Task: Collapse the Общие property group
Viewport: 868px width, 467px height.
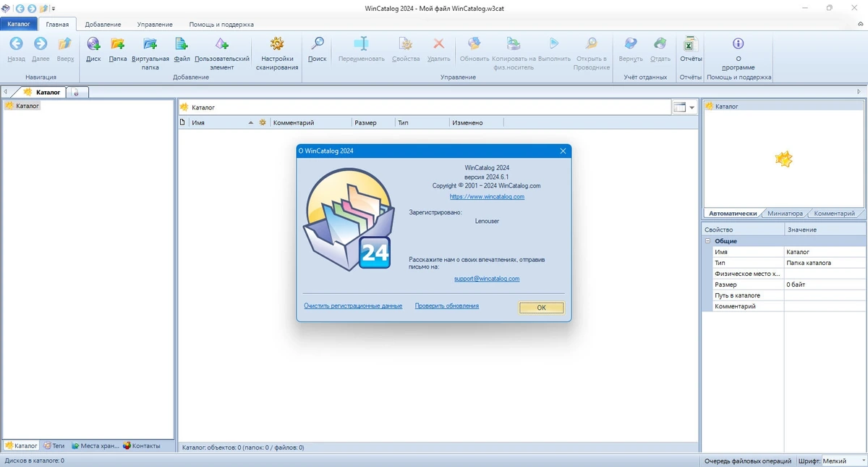Action: click(x=707, y=241)
